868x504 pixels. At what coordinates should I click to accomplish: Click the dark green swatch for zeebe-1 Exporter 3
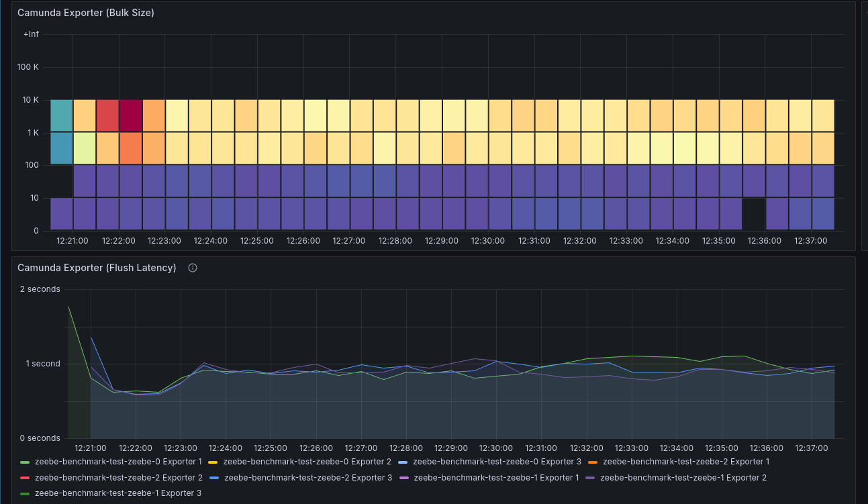click(x=26, y=493)
